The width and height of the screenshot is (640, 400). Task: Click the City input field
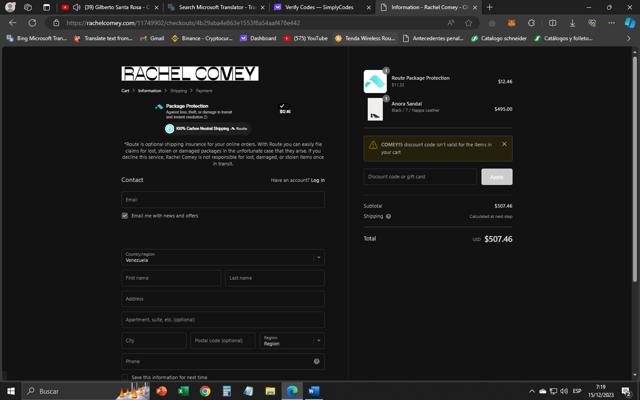pos(154,340)
